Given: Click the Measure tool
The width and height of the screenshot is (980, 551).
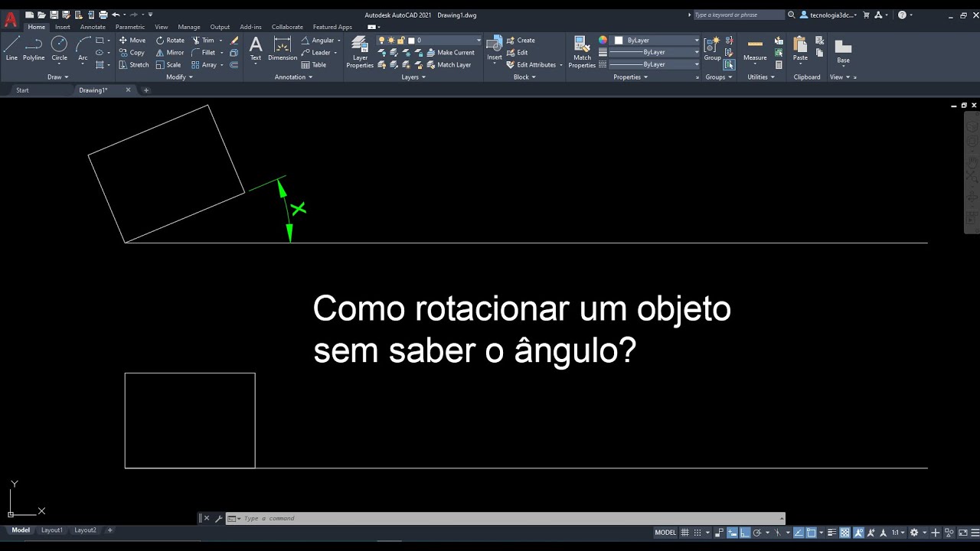Looking at the screenshot, I should (x=755, y=48).
